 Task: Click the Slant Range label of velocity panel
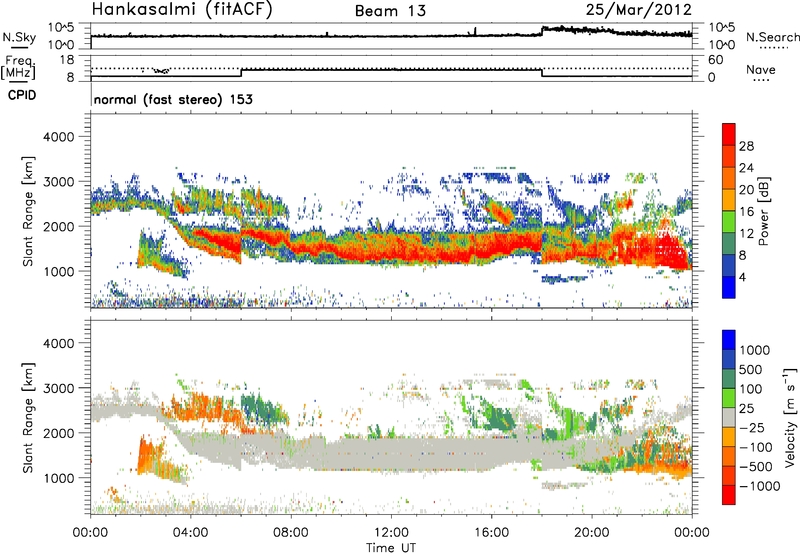[29, 417]
